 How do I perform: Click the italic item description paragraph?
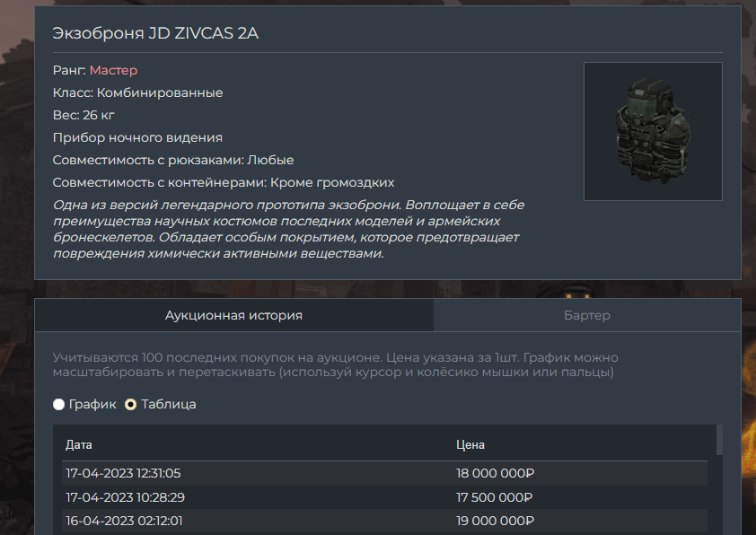click(288, 229)
